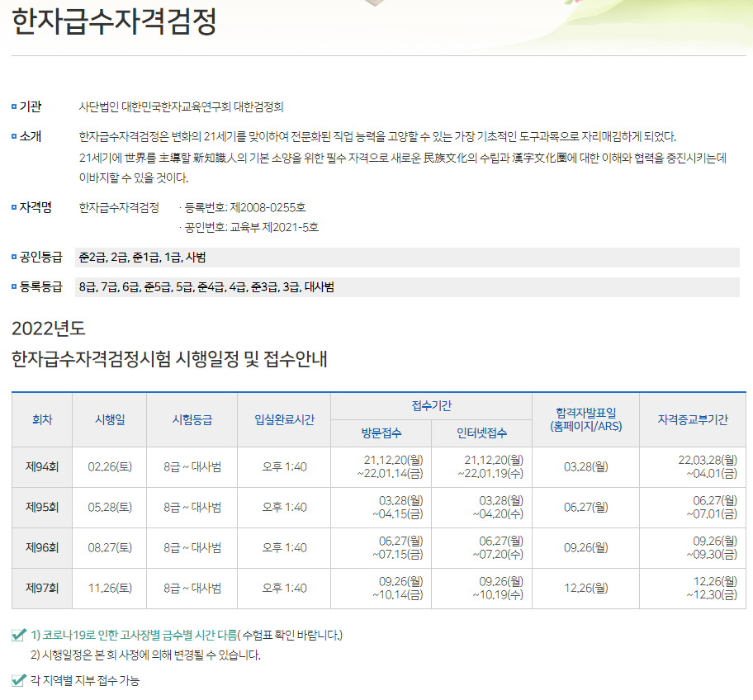Select the 제95회 row label
Screen dimensions: 753x700
[x=42, y=507]
